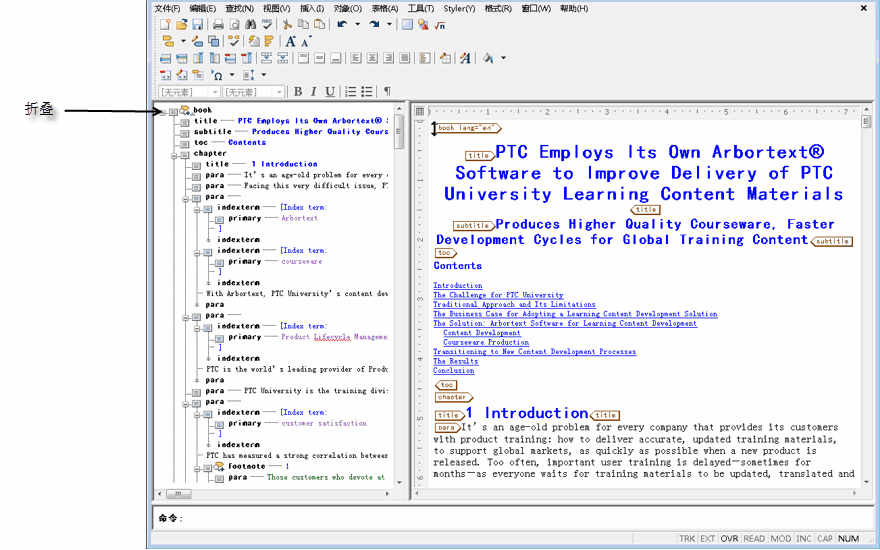Align cell contents left icon

[356, 58]
